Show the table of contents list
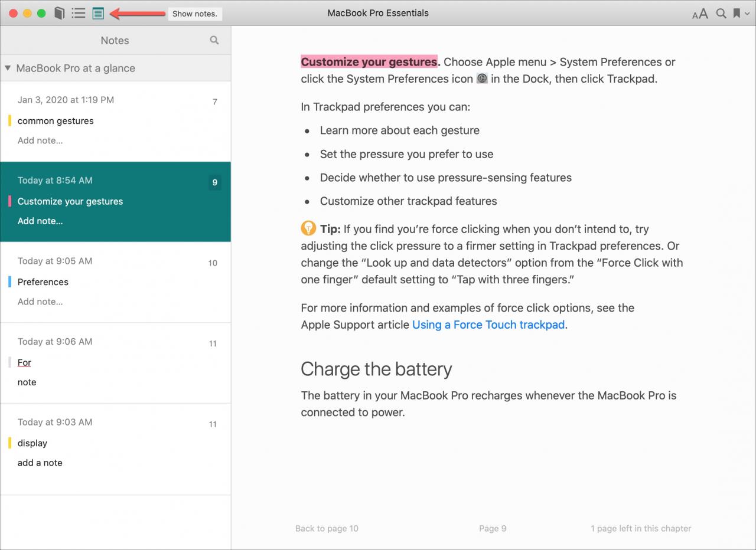 point(79,13)
